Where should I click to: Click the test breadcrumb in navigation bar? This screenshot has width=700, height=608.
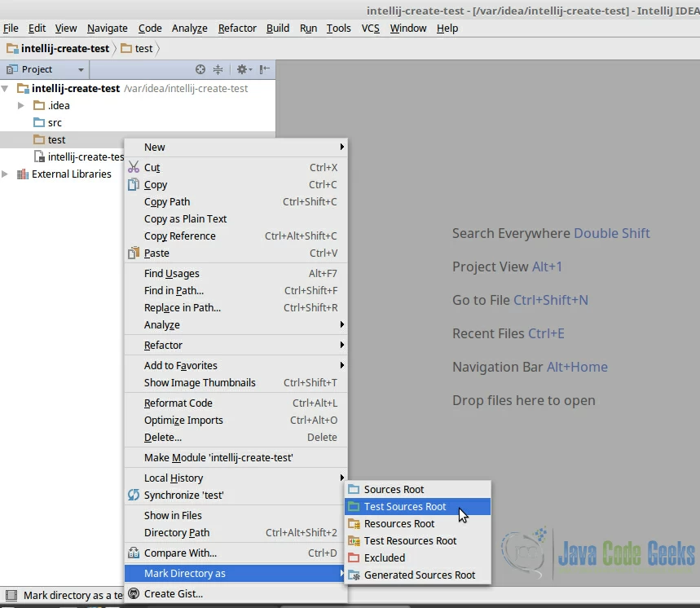(x=137, y=48)
